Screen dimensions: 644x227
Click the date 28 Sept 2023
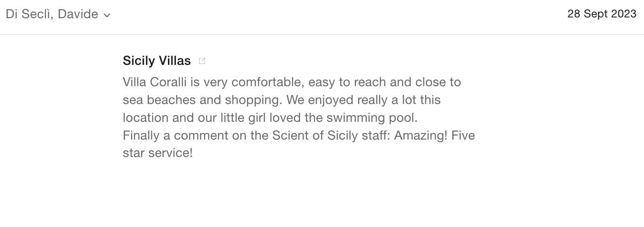click(x=602, y=14)
